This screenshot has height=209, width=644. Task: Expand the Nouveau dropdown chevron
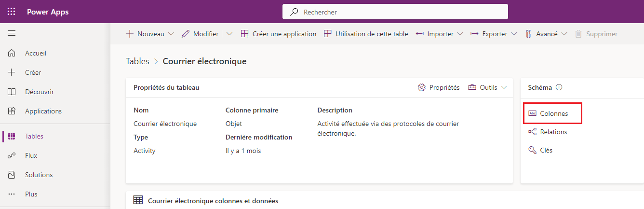click(171, 34)
